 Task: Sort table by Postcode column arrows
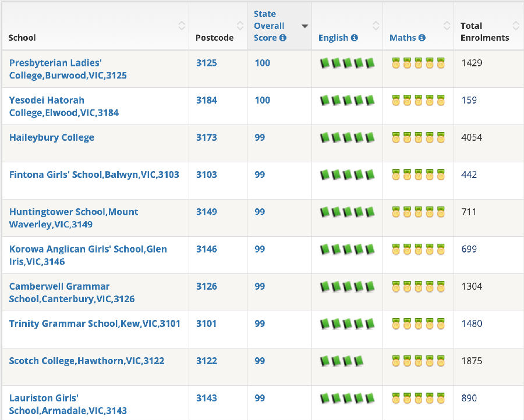tap(240, 26)
